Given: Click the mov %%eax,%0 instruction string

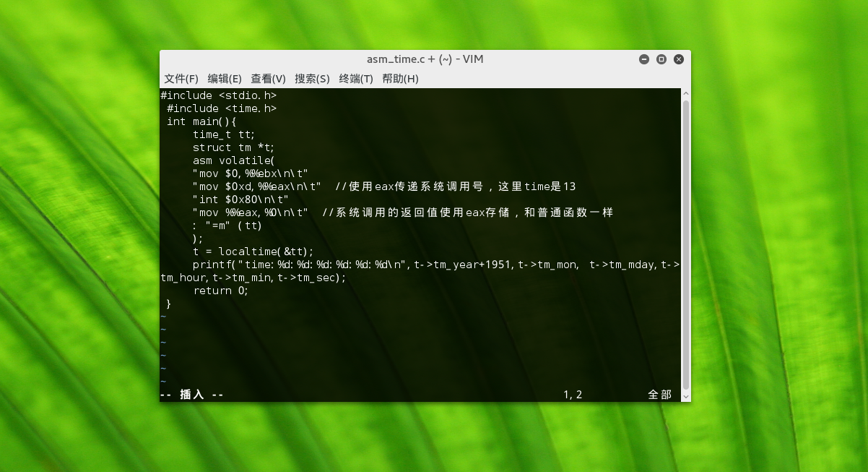Looking at the screenshot, I should pos(251,213).
